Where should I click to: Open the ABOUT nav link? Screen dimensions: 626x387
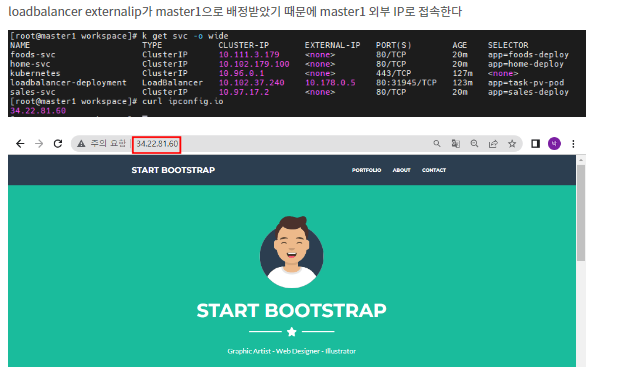(x=401, y=170)
